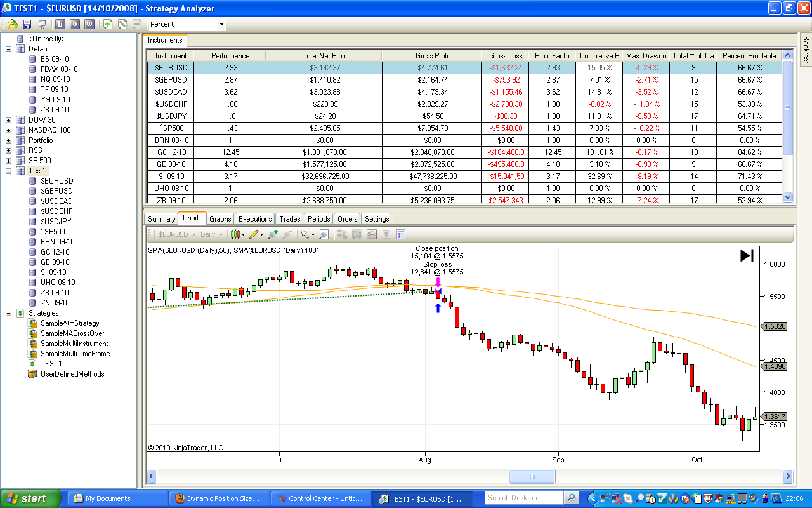Switch to the Summary tab

[x=161, y=219]
